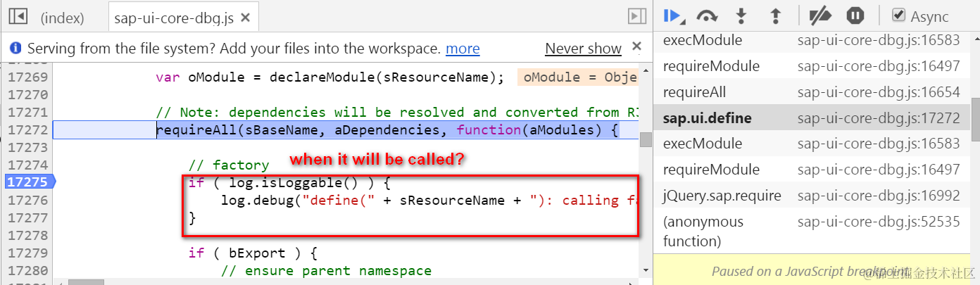Toggle the debugger sidebar icon

(636, 16)
